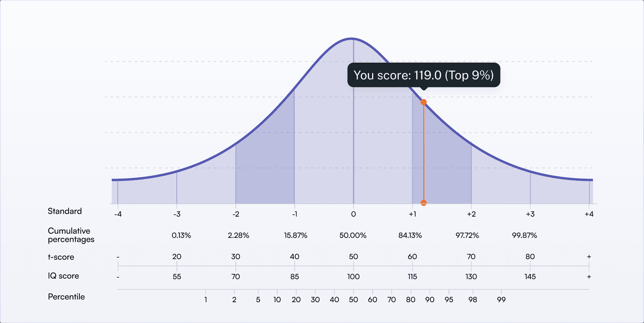Click the t-score value 60
This screenshot has width=644, height=323.
[x=412, y=257]
